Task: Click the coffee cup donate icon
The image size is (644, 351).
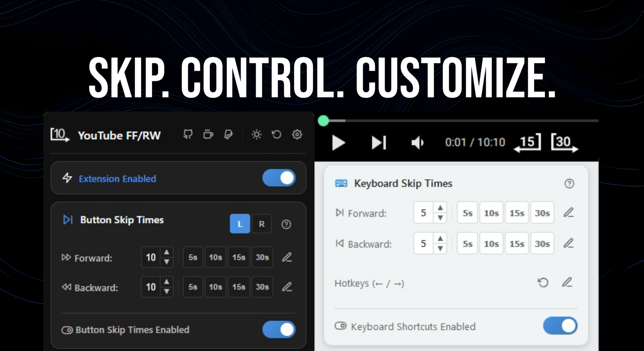Action: coord(208,134)
